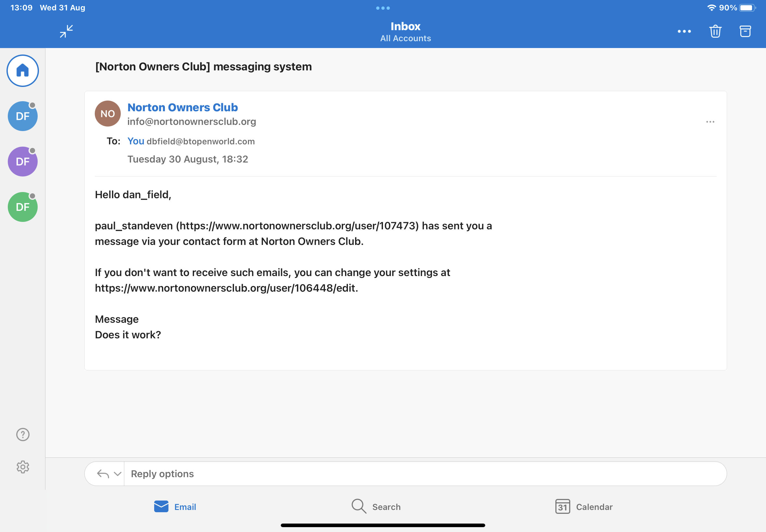Archive the email using the archive box icon
Viewport: 766px width, 532px height.
click(745, 31)
